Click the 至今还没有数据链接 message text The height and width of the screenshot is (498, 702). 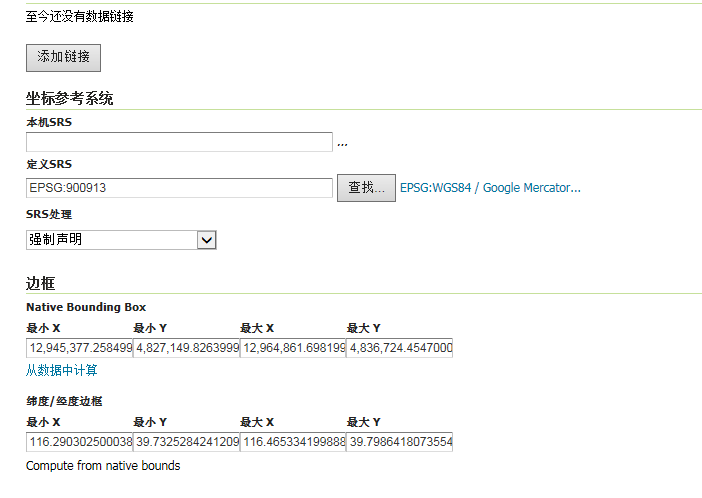point(80,17)
